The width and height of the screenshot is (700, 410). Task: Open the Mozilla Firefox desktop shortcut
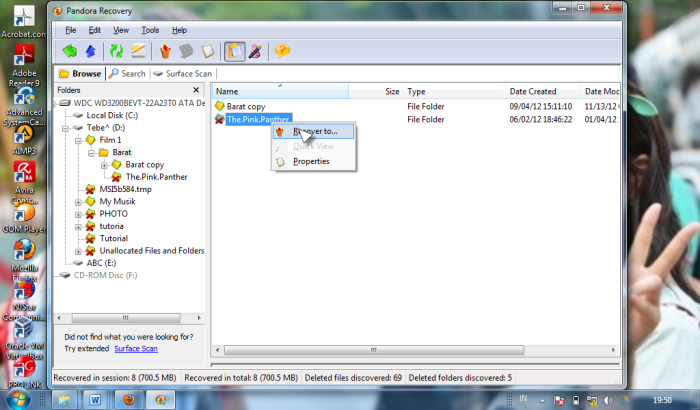click(x=24, y=258)
